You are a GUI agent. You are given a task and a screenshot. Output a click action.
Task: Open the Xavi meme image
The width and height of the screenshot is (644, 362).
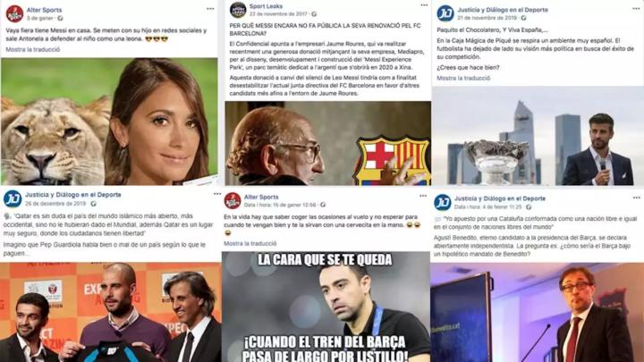click(326, 307)
